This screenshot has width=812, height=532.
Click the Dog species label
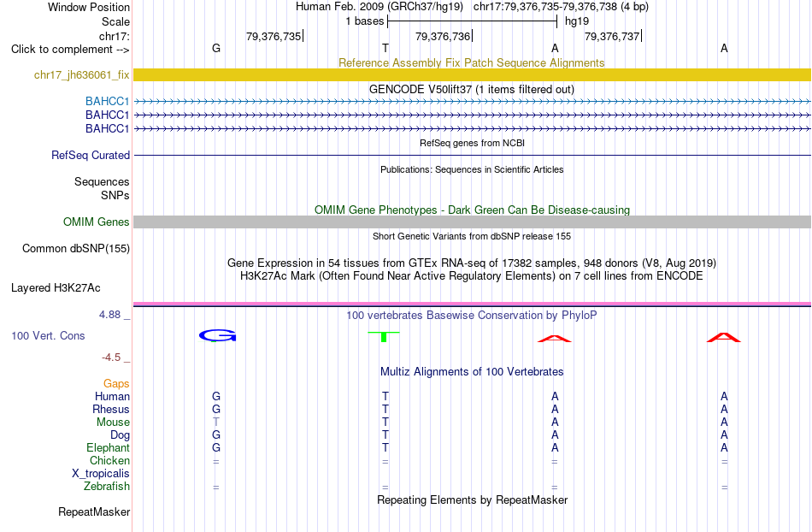pos(120,435)
